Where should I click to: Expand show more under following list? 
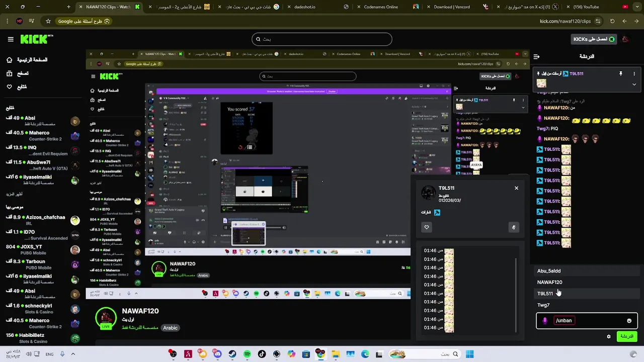pos(14,194)
